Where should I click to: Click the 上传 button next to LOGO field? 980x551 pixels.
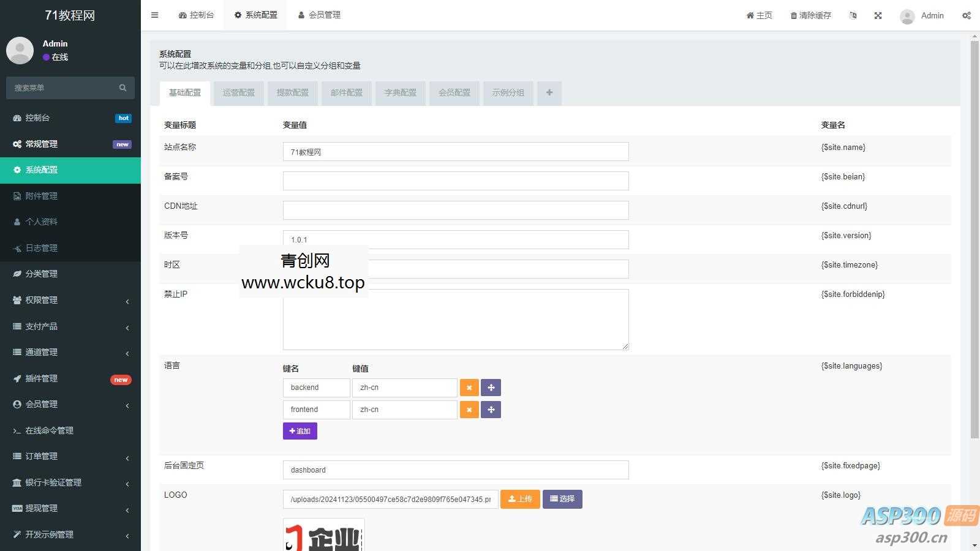coord(519,499)
